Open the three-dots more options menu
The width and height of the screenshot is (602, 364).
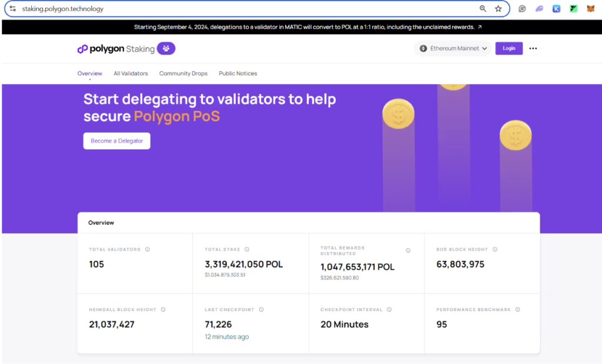point(533,49)
